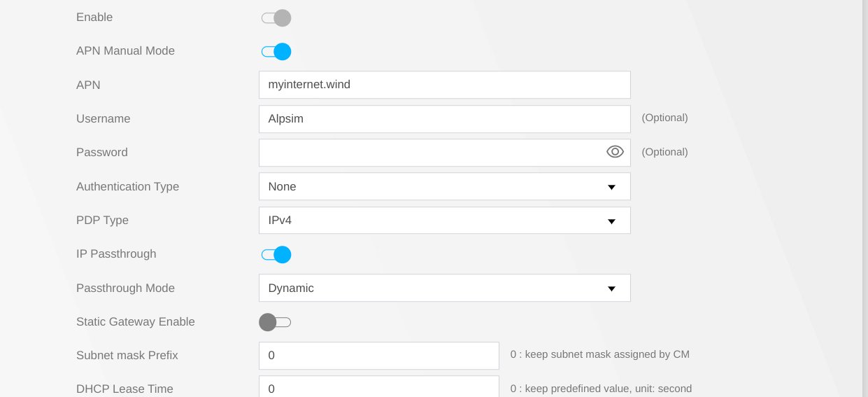Expand the PDP Type dropdown showing IPv4
The image size is (868, 397).
pyautogui.click(x=444, y=220)
